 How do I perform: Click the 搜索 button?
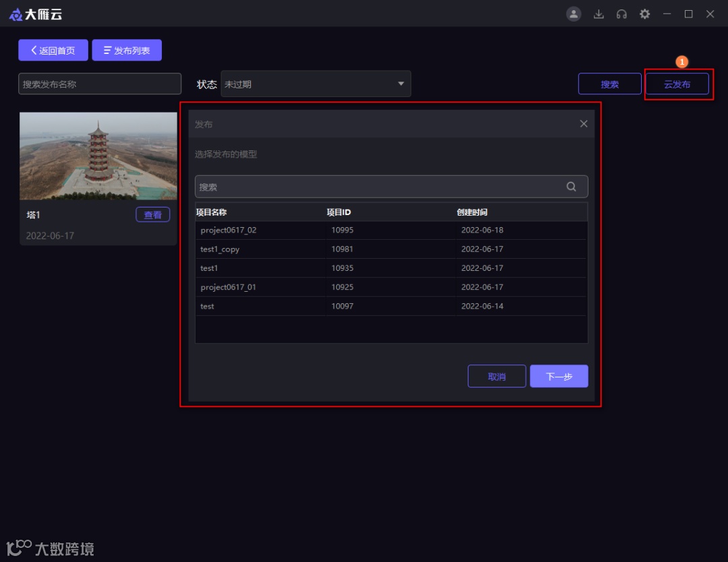coord(609,84)
